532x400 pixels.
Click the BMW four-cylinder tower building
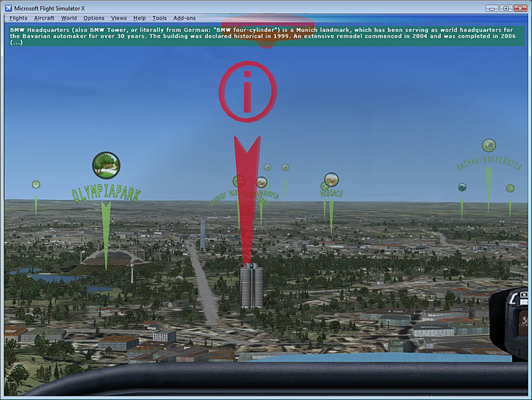coord(251,286)
